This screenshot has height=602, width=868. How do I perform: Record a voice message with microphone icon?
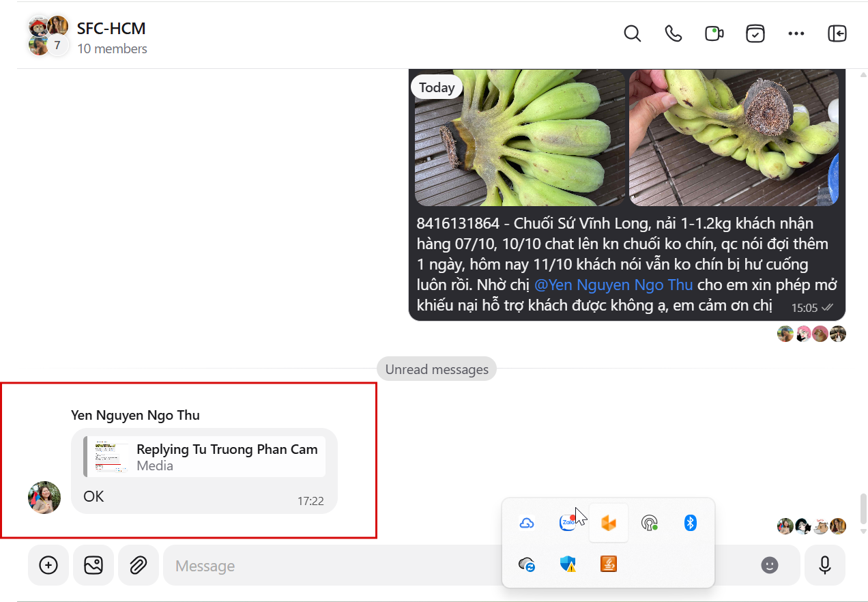click(825, 565)
